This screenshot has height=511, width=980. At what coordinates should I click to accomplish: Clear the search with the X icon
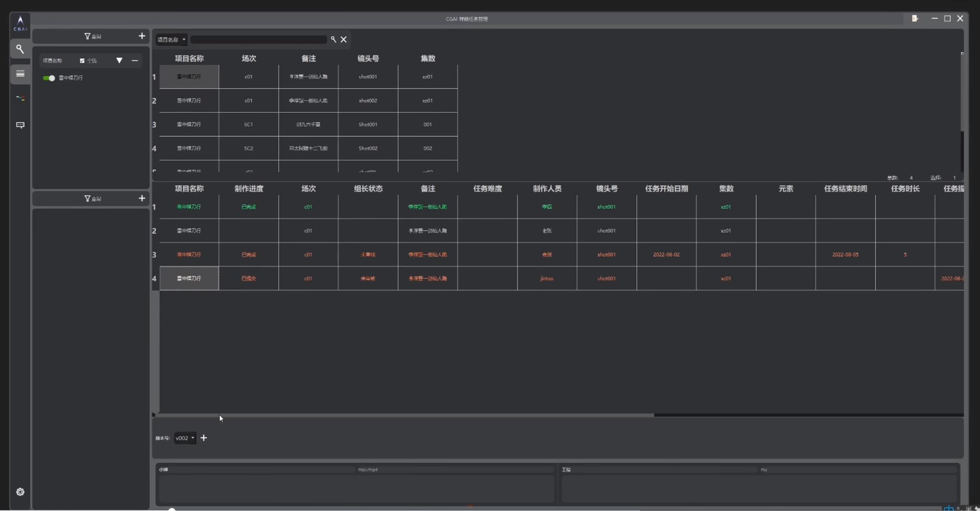(344, 39)
